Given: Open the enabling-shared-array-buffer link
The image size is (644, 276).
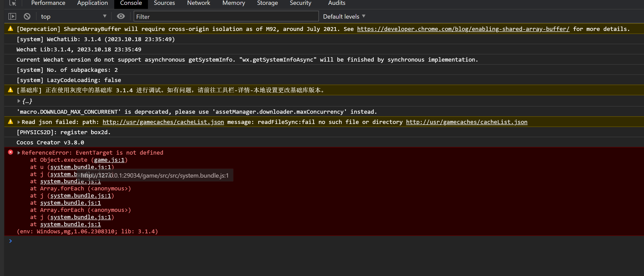Looking at the screenshot, I should click(x=463, y=29).
